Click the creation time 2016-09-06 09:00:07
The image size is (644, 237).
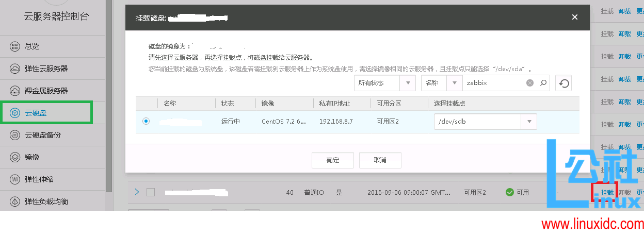point(410,192)
